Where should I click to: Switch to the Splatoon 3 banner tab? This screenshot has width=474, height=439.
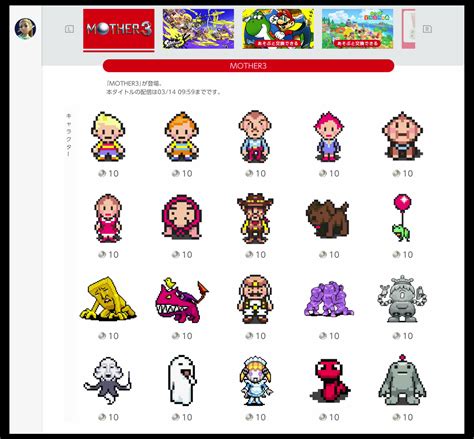click(198, 29)
